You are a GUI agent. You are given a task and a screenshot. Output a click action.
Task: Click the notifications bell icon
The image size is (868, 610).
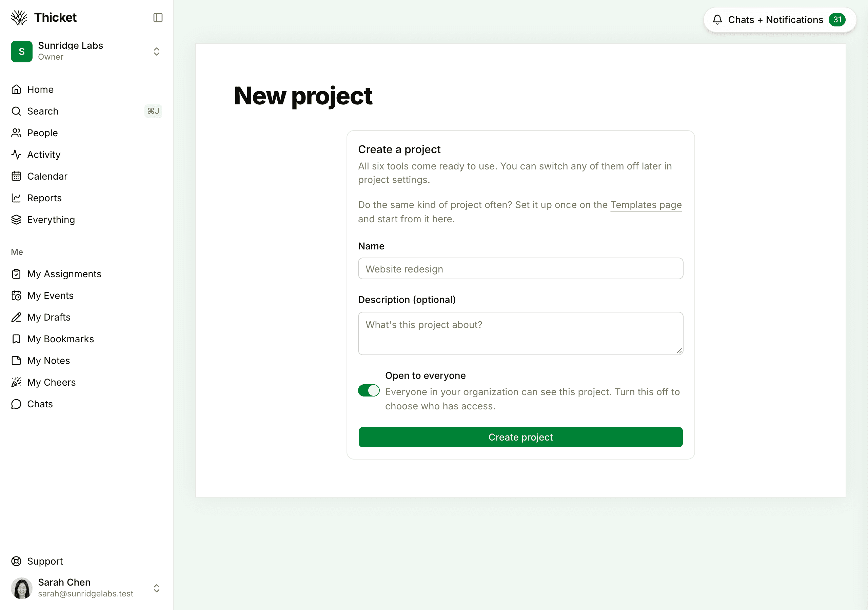(x=717, y=20)
